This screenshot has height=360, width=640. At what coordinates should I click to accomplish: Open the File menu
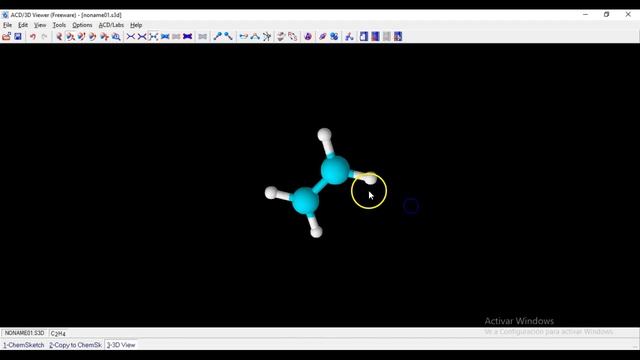[x=7, y=25]
